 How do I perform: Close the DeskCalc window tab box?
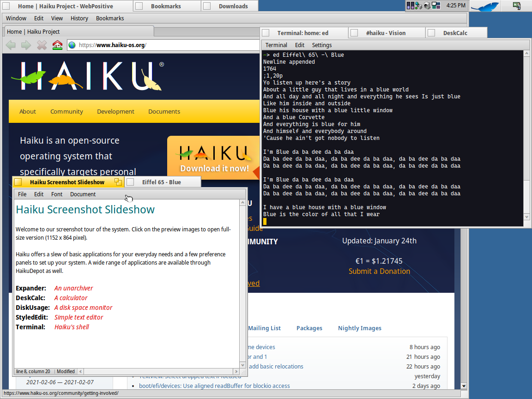point(431,33)
